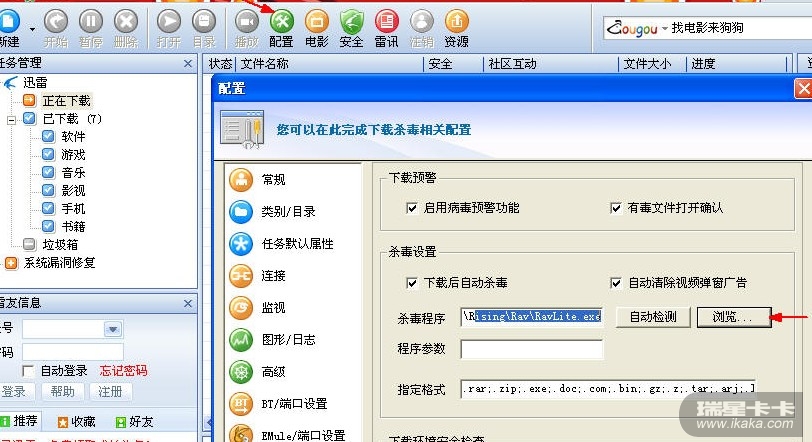Click the 杀毒程序 path input field
812x442 pixels.
click(x=532, y=317)
